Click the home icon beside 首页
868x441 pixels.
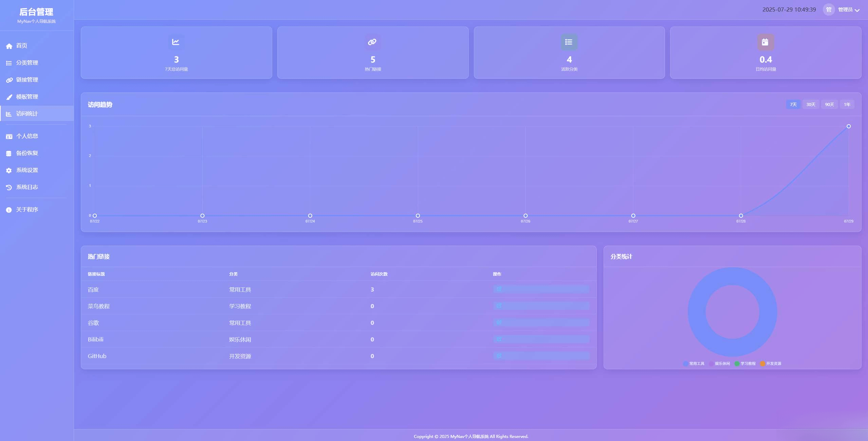9,46
